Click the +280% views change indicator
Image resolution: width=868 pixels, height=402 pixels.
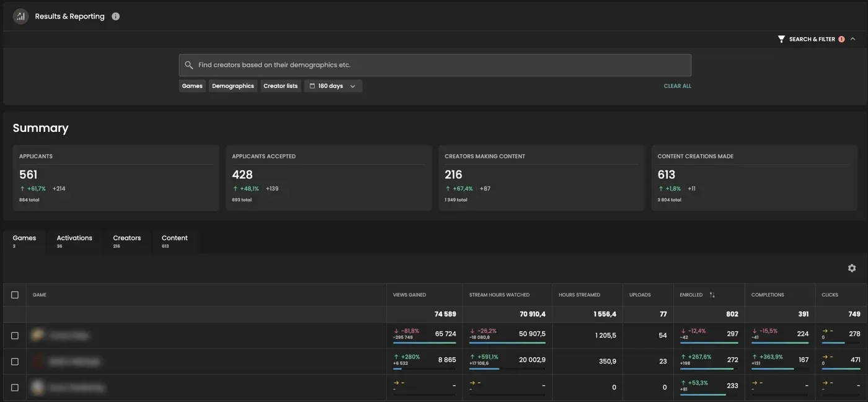click(x=407, y=357)
